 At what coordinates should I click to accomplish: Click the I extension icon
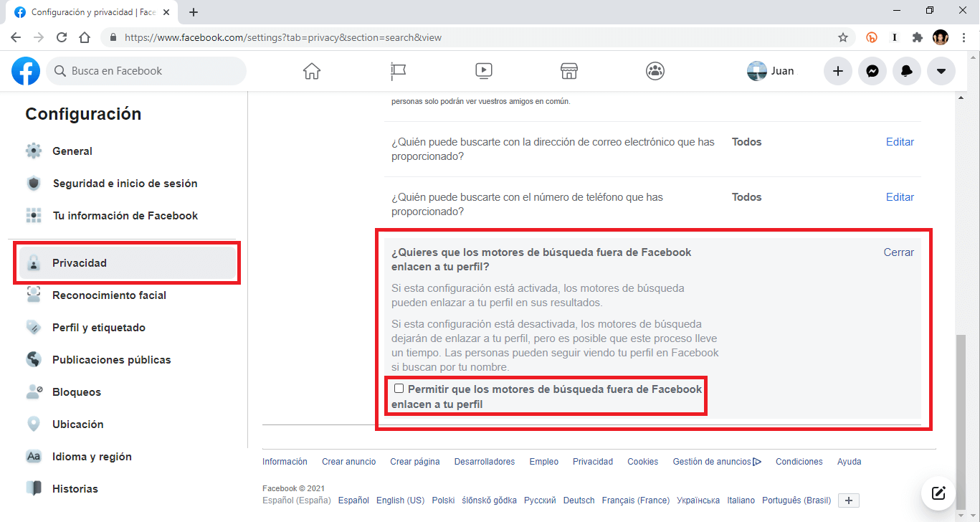tap(895, 37)
